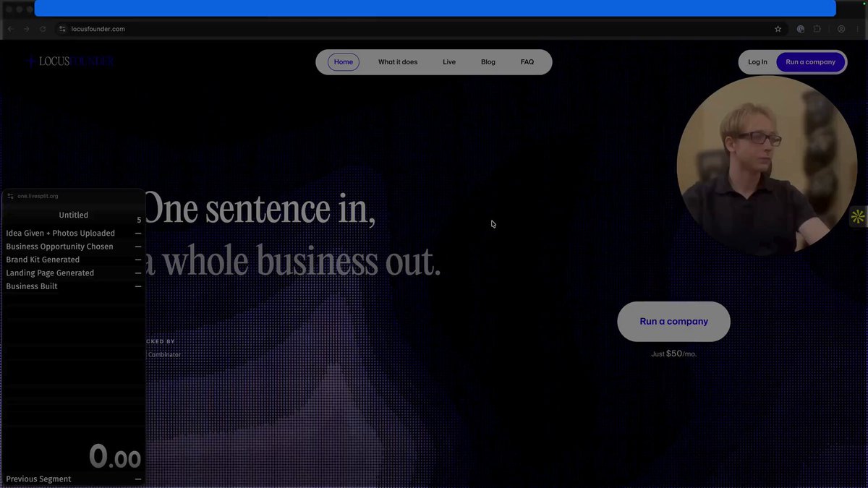868x488 pixels.
Task: Open site info icon beside locusfounder.com
Action: (x=63, y=29)
